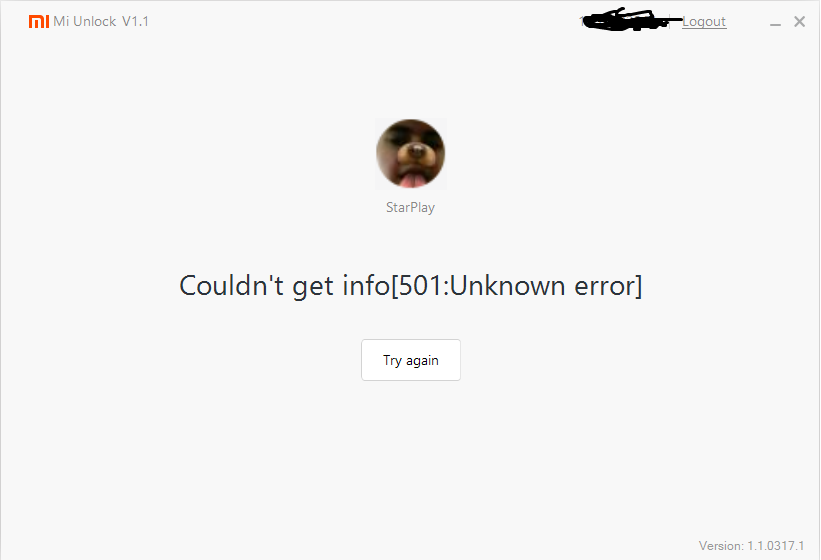Click the Xiaomi brand logo
The height and width of the screenshot is (560, 821).
click(39, 21)
